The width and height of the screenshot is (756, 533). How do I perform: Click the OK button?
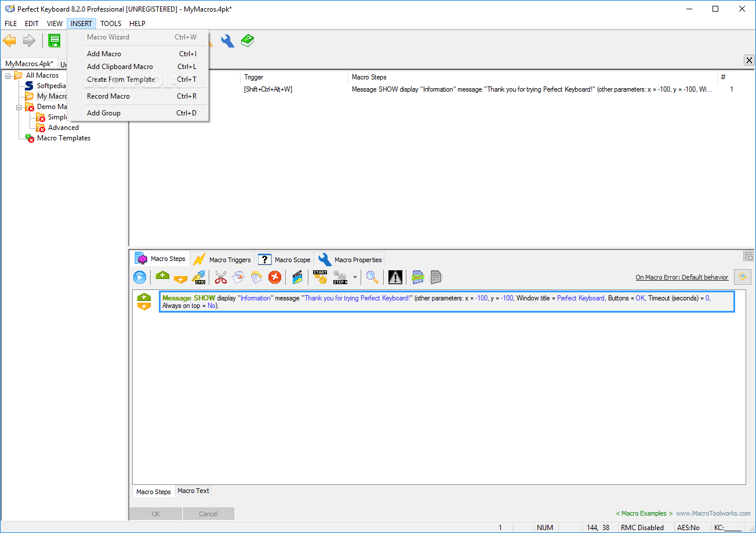coord(156,513)
